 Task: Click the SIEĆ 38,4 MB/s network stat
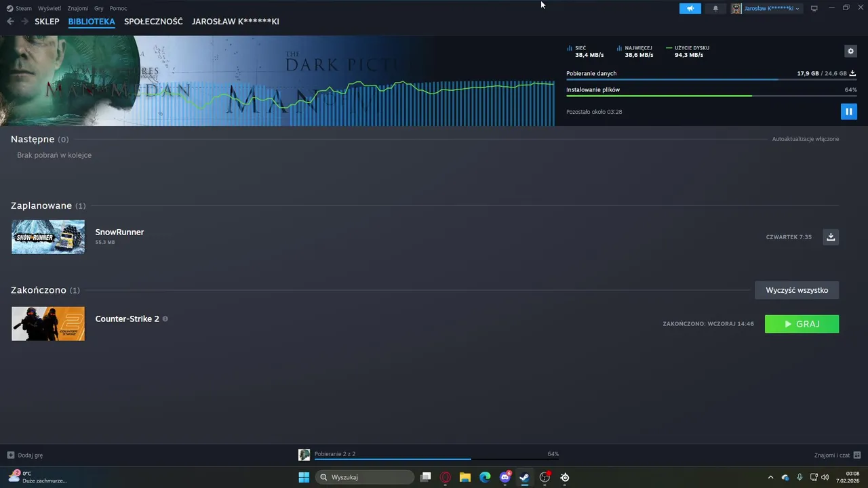(585, 52)
